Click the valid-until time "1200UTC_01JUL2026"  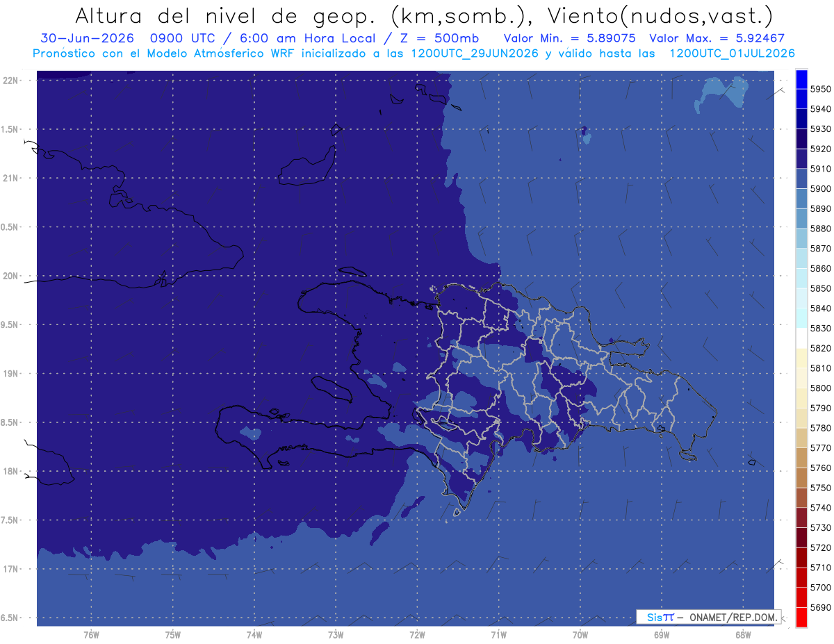[x=732, y=53]
